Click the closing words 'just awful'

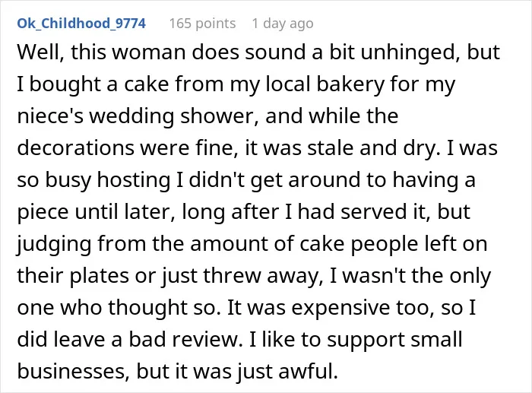click(x=287, y=371)
